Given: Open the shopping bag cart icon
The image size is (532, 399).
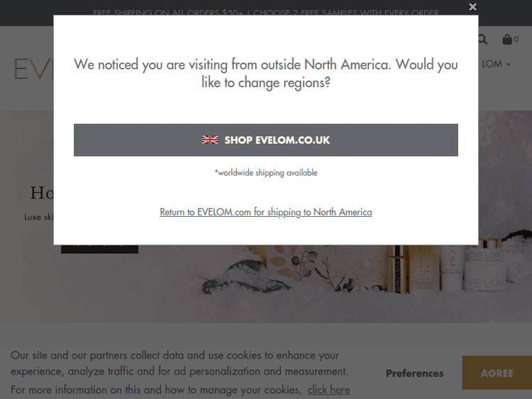Looking at the screenshot, I should pyautogui.click(x=507, y=39).
